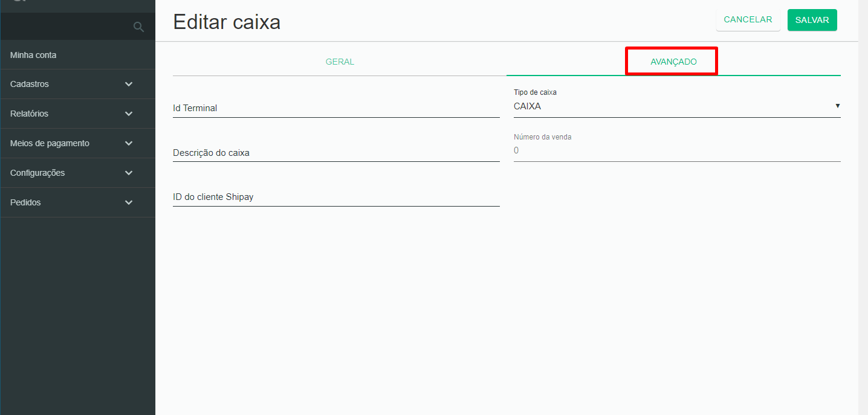Focus the Descrição do caixa field
The image size is (868, 415).
[x=336, y=153]
